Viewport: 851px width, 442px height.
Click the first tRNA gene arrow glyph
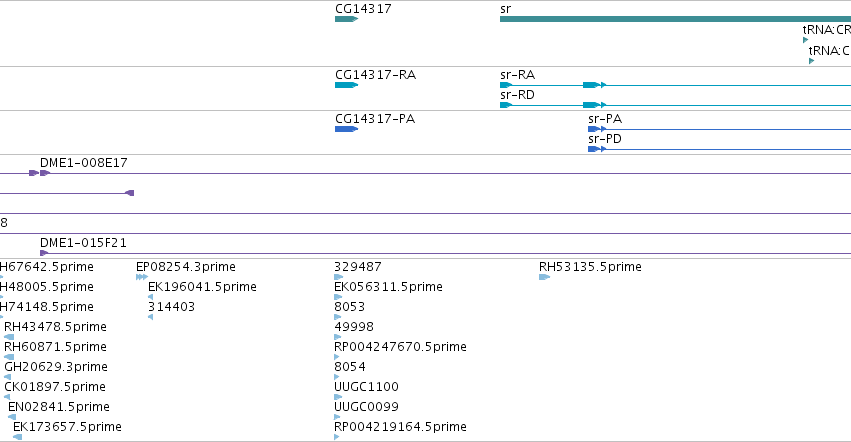805,40
